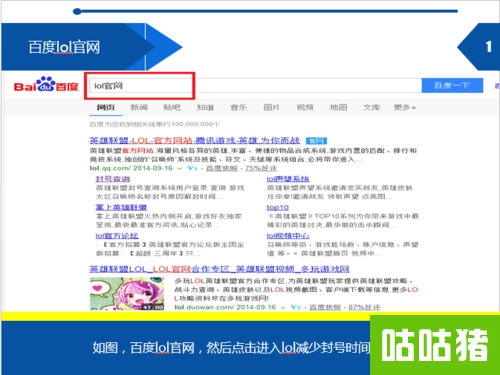Open the 贴吧 tab

[x=172, y=107]
